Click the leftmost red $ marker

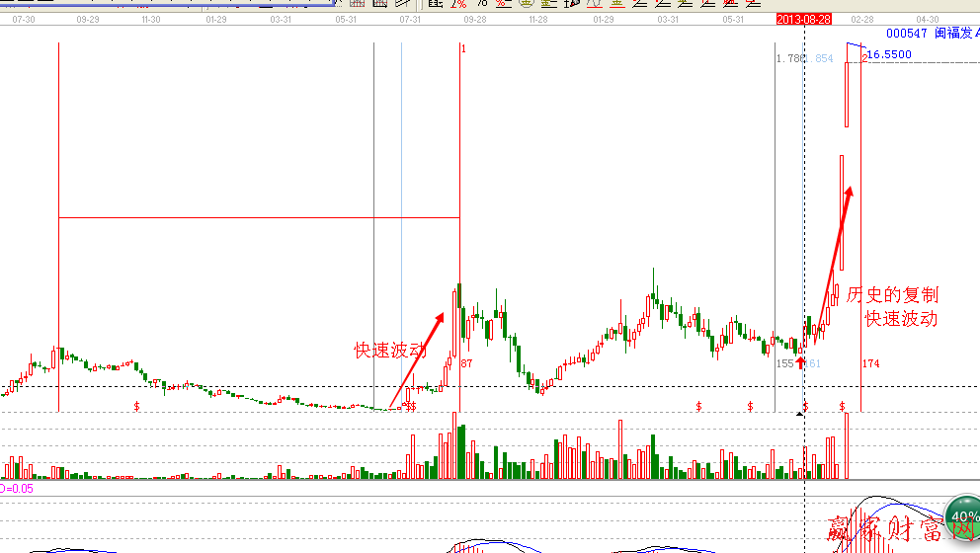coord(136,406)
